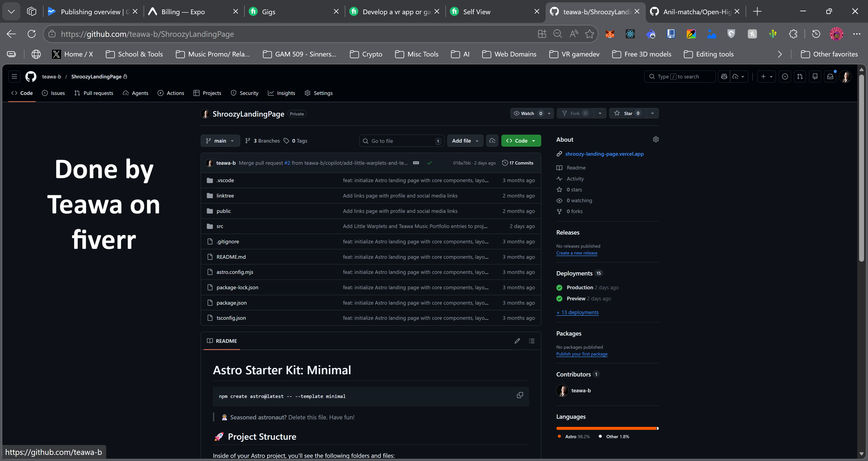Open browser settings and more menu
Image resolution: width=868 pixels, height=461 pixels.
tap(856, 34)
